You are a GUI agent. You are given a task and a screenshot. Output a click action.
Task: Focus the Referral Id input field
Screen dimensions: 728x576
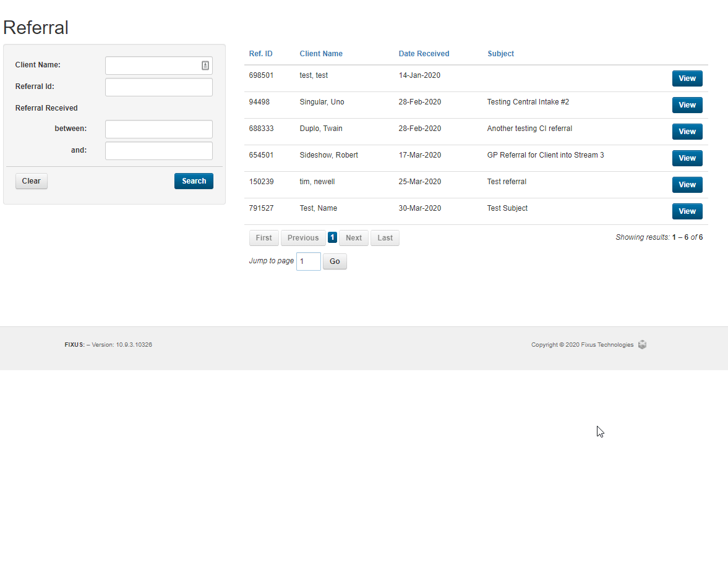[x=159, y=87]
